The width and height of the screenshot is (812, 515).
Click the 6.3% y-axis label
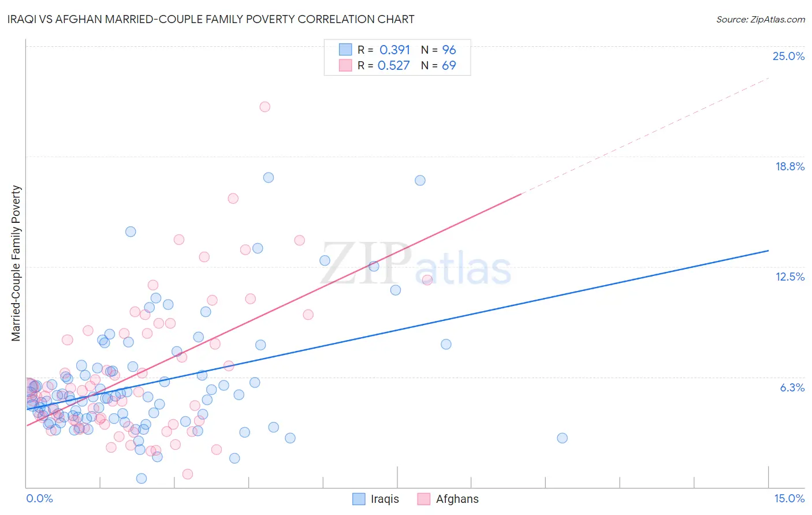click(x=792, y=387)
